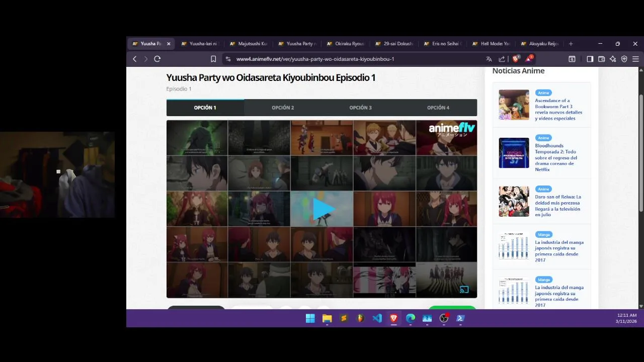Open PowerShell terminal from the taskbar

coord(460,318)
